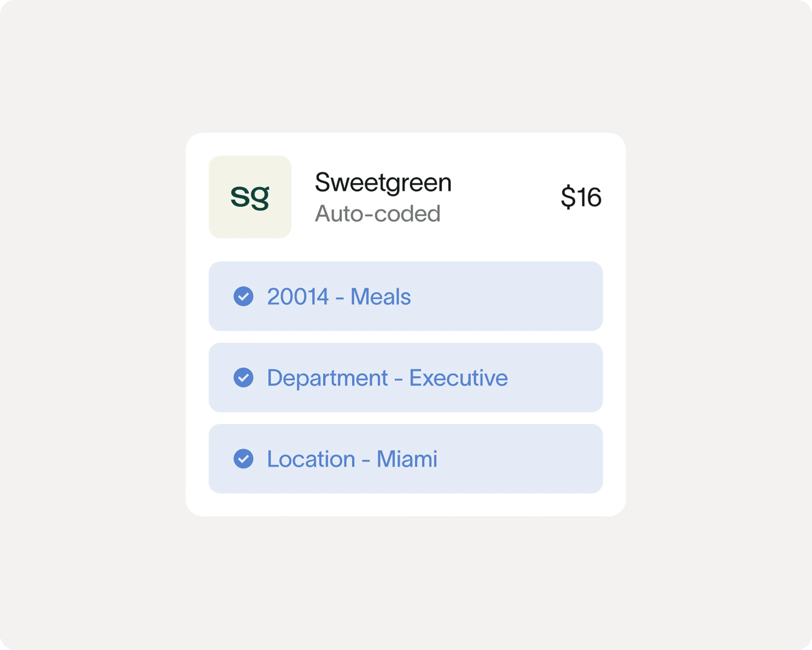Viewport: 812px width, 650px height.
Task: Click the word Executive in the second row
Action: pyautogui.click(x=458, y=378)
